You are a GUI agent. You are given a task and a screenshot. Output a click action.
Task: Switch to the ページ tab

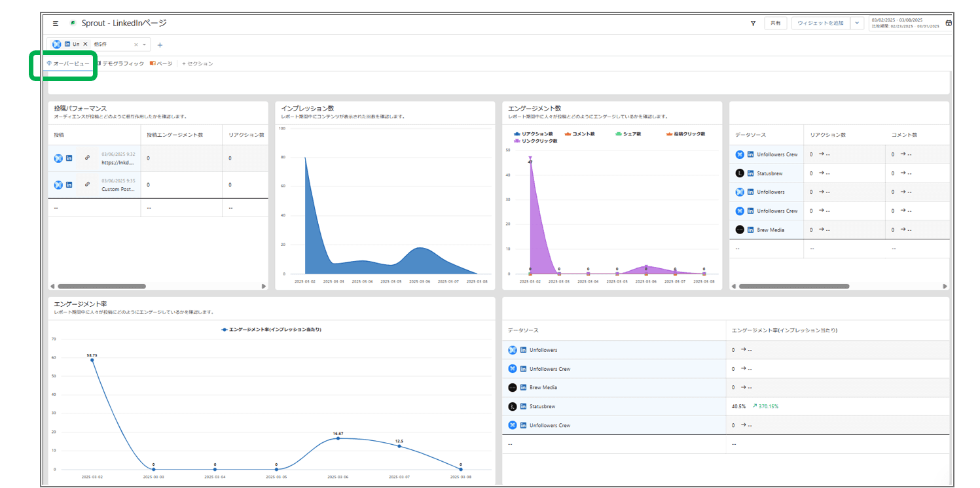click(x=161, y=63)
